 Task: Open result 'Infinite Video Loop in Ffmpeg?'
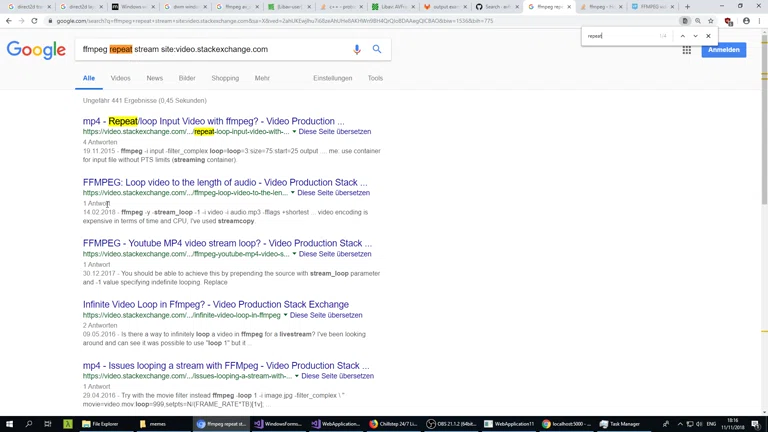216,305
